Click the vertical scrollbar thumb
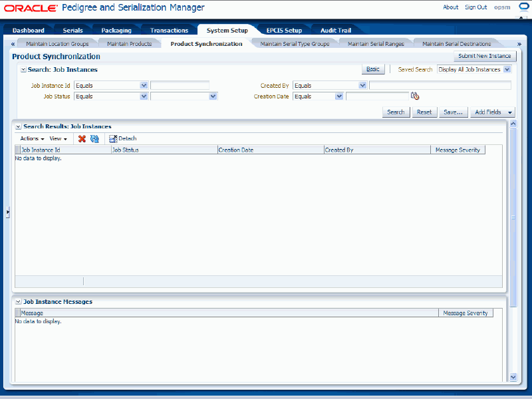 [513, 217]
